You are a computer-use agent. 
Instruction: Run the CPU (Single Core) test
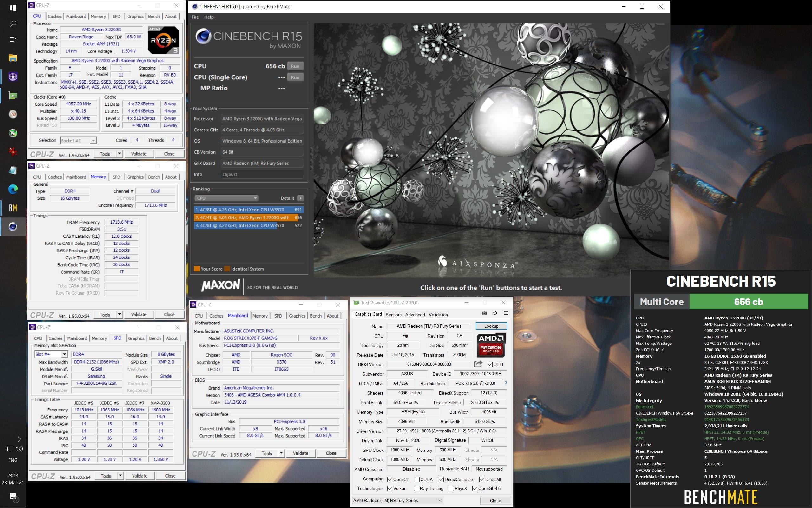click(x=295, y=77)
